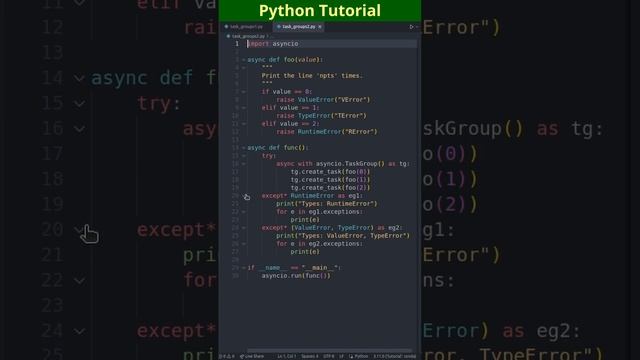This screenshot has height=360, width=640.
Task: Collapse the 'async def foo(value)' function fold
Action: tap(244, 60)
